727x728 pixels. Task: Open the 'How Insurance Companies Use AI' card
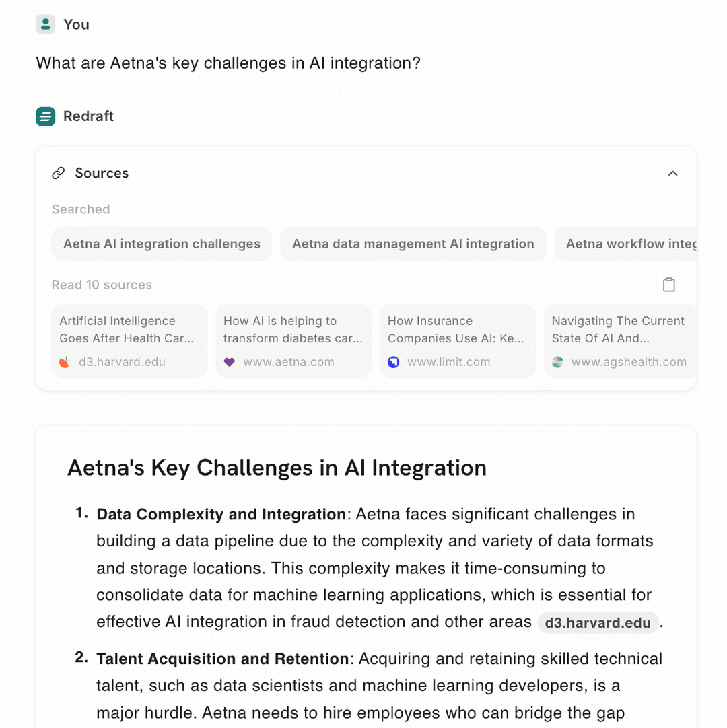coord(458,341)
